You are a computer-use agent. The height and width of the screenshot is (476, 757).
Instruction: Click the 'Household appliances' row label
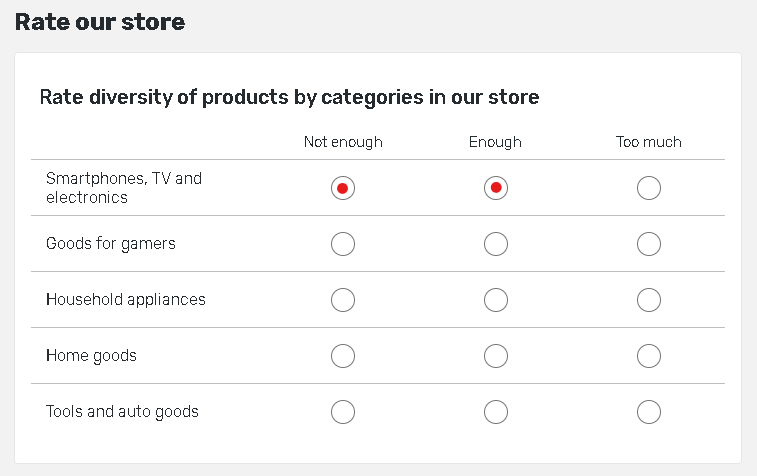tap(126, 300)
